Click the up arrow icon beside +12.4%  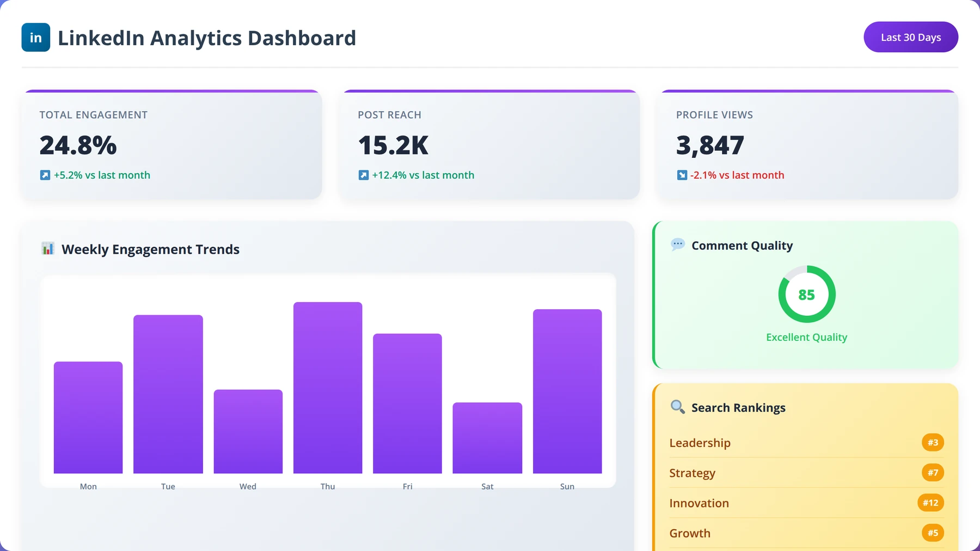364,175
